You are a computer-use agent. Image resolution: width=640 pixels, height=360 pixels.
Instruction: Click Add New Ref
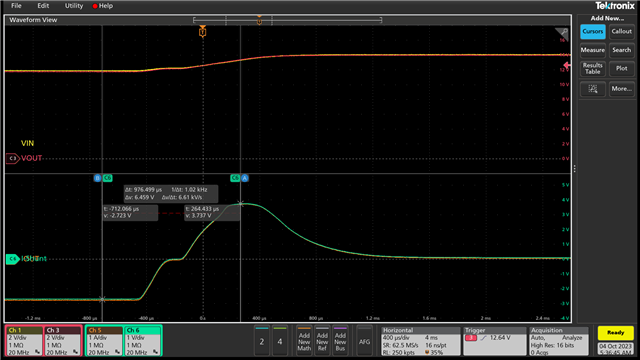pyautogui.click(x=322, y=341)
